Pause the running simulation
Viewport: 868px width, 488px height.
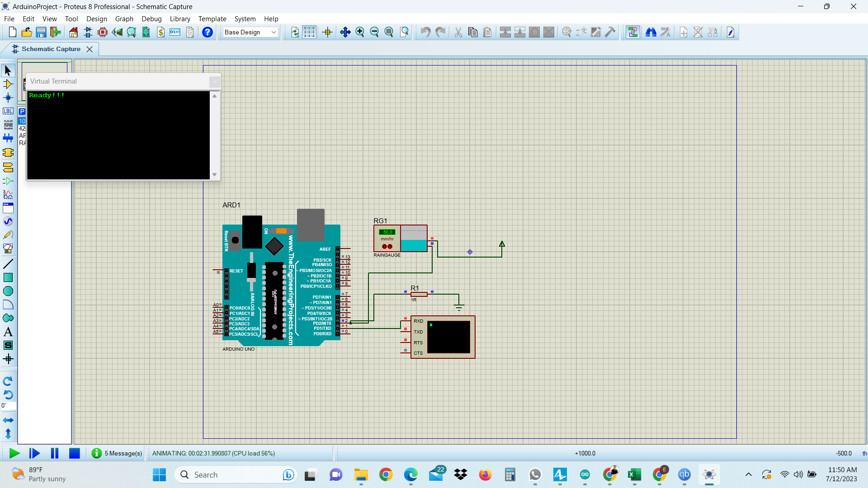[55, 453]
